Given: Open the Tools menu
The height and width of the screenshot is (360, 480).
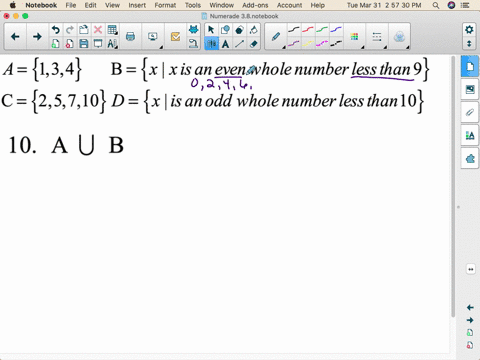Looking at the screenshot, I should tap(193, 5).
